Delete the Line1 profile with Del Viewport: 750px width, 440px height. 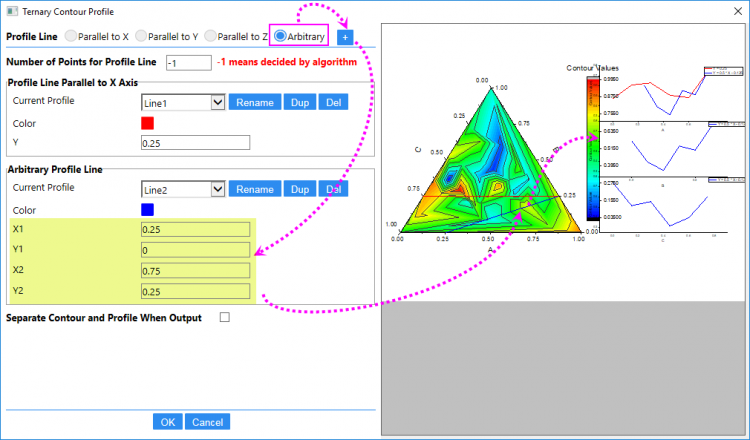[x=333, y=102]
